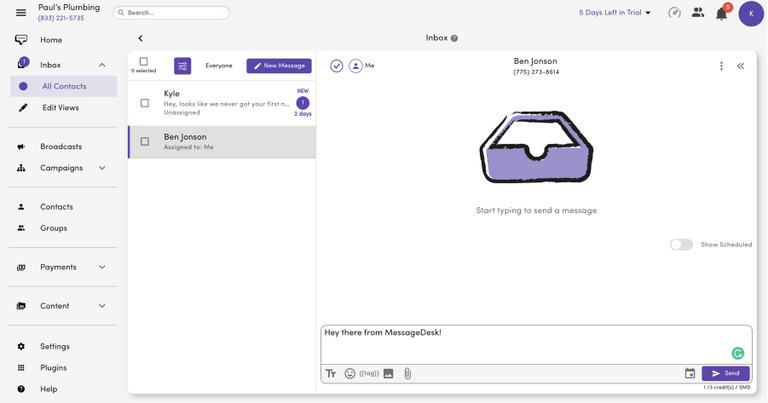Click the Edit Views pencil icon
The width and height of the screenshot is (768, 403).
coord(23,108)
